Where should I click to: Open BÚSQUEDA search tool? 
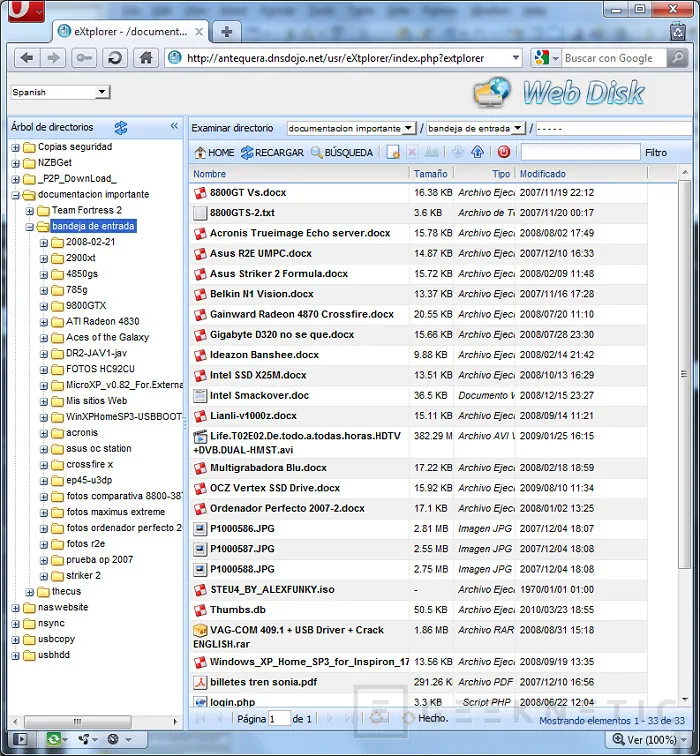(342, 152)
